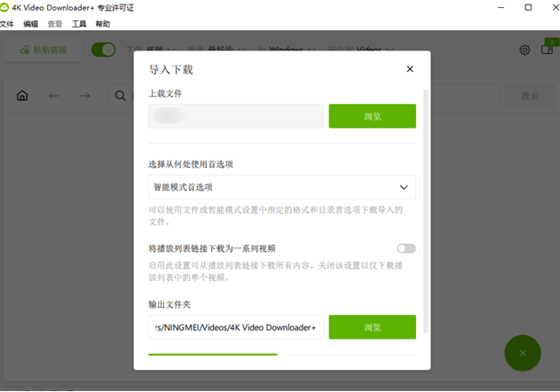Open the Windows platform dropdown in toolbar
This screenshot has height=392, width=560.
(288, 49)
